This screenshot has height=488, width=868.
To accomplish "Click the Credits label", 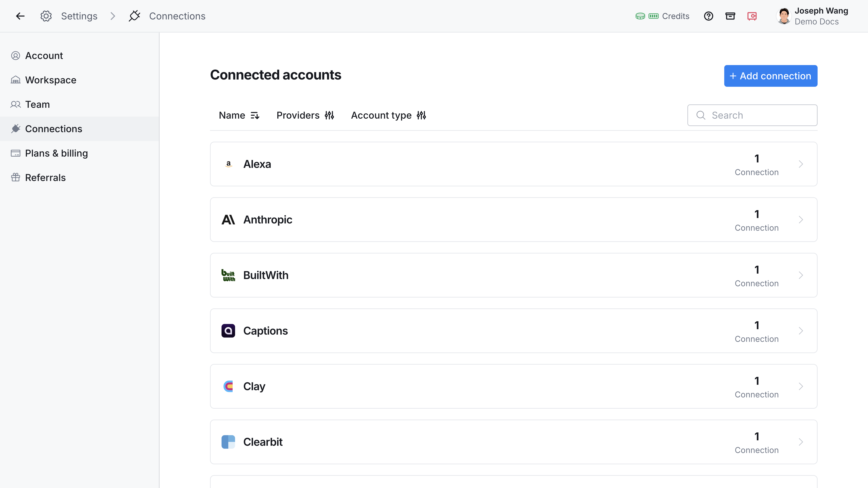I will pyautogui.click(x=676, y=16).
